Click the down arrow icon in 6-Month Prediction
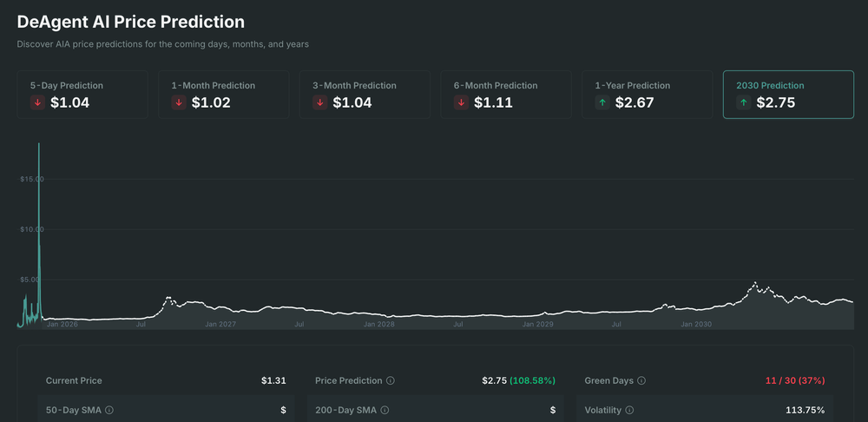The image size is (868, 422). (461, 102)
